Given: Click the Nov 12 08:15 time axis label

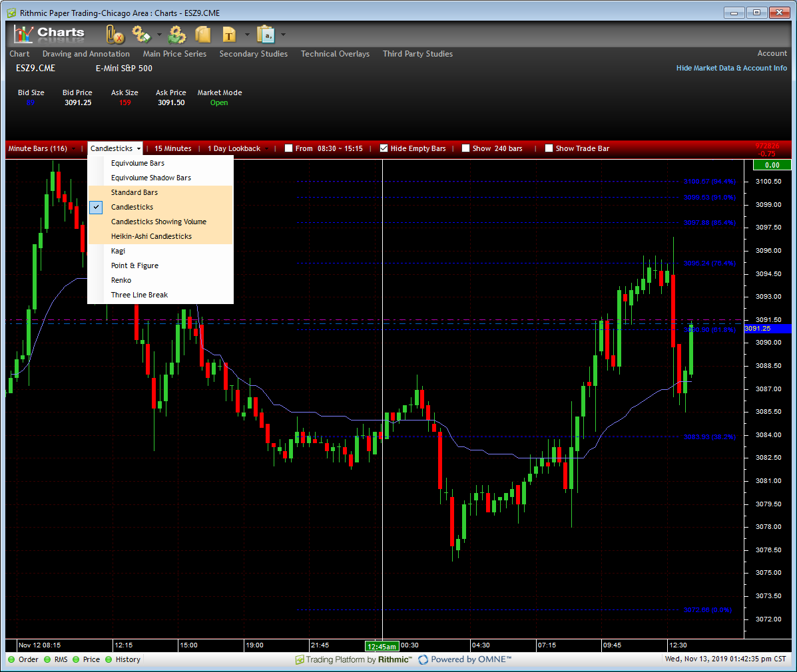Looking at the screenshot, I should (39, 645).
